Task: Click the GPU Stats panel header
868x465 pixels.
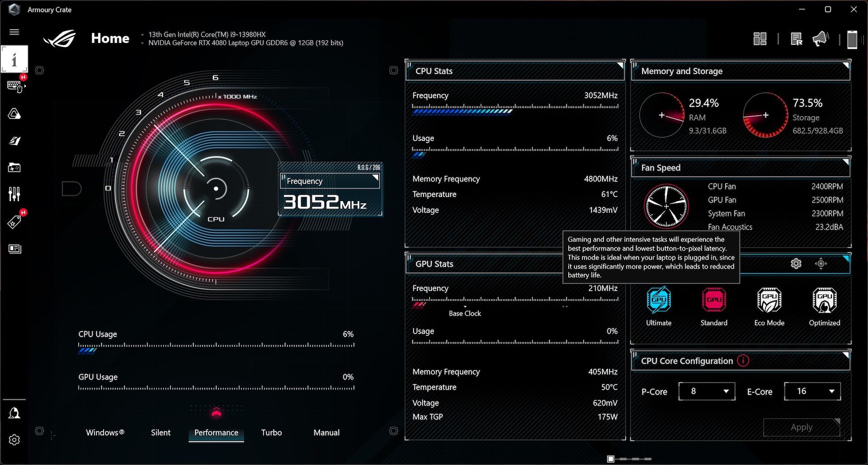Action: click(484, 264)
